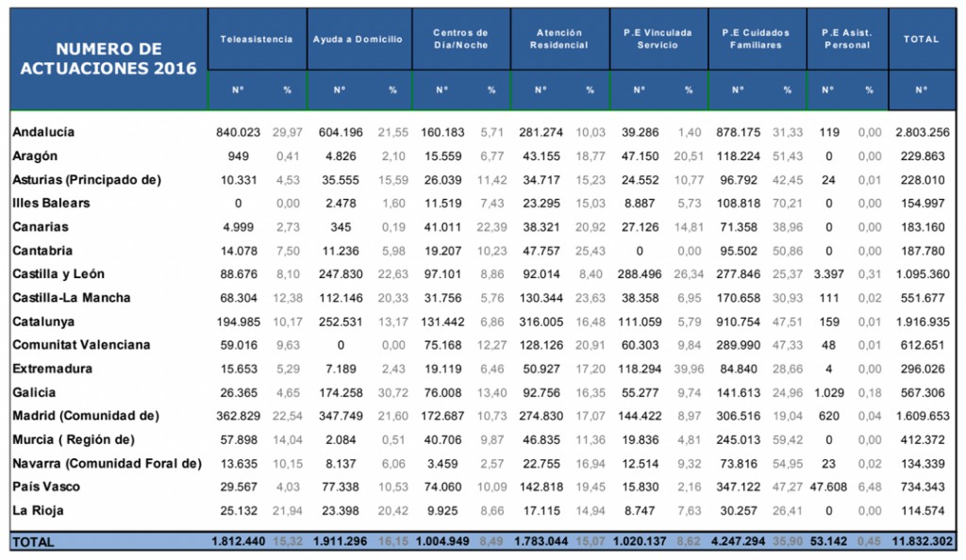Click total Teleasistencia value 1.812.440
Image resolution: width=966 pixels, height=560 pixels.
pyautogui.click(x=239, y=542)
